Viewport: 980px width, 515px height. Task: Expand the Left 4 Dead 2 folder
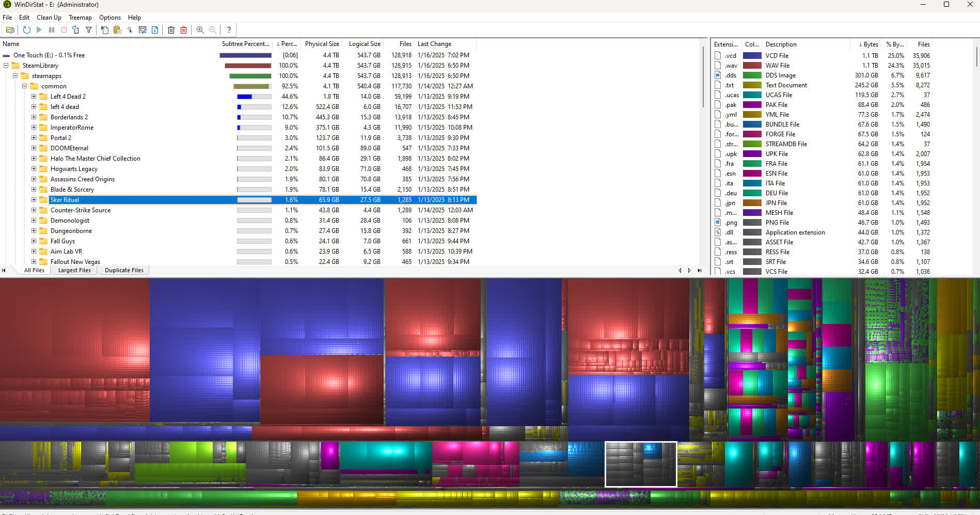click(33, 96)
